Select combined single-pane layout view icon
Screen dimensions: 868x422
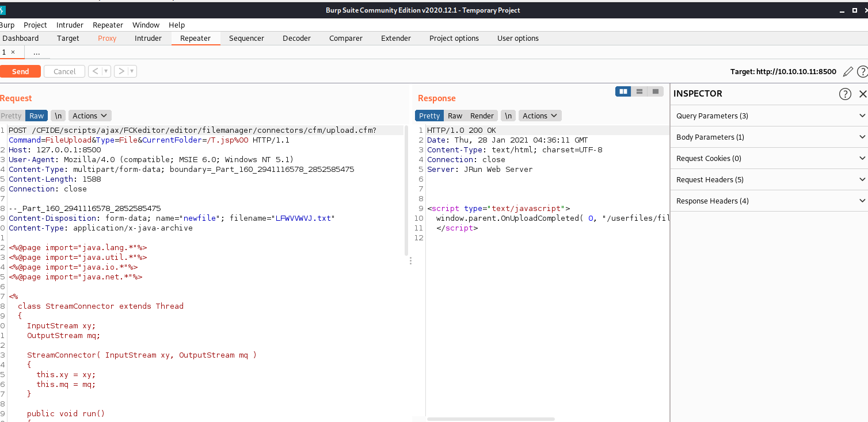click(656, 91)
